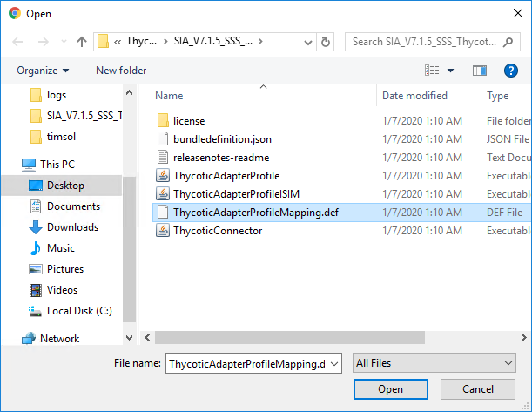The image size is (532, 412).
Task: Select the ThycoticAdapterProfileISIM jar icon
Action: 163,193
